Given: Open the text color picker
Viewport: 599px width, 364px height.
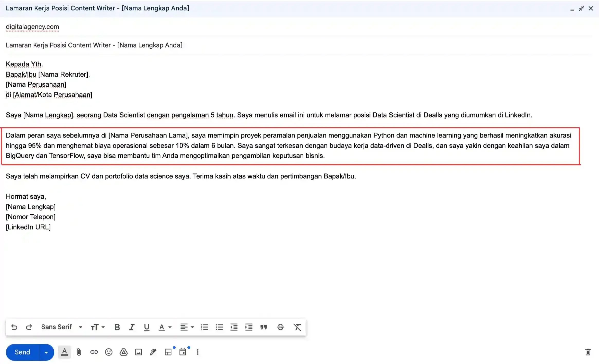Looking at the screenshot, I should point(165,327).
